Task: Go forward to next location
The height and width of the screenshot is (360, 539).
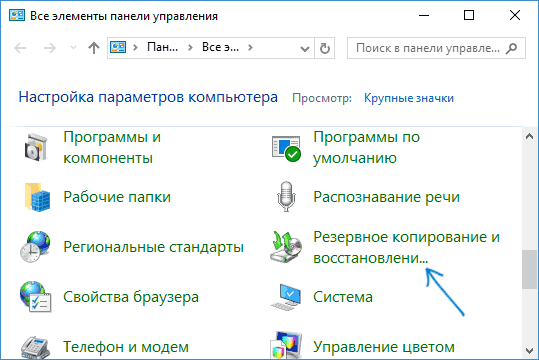Action: [50, 48]
